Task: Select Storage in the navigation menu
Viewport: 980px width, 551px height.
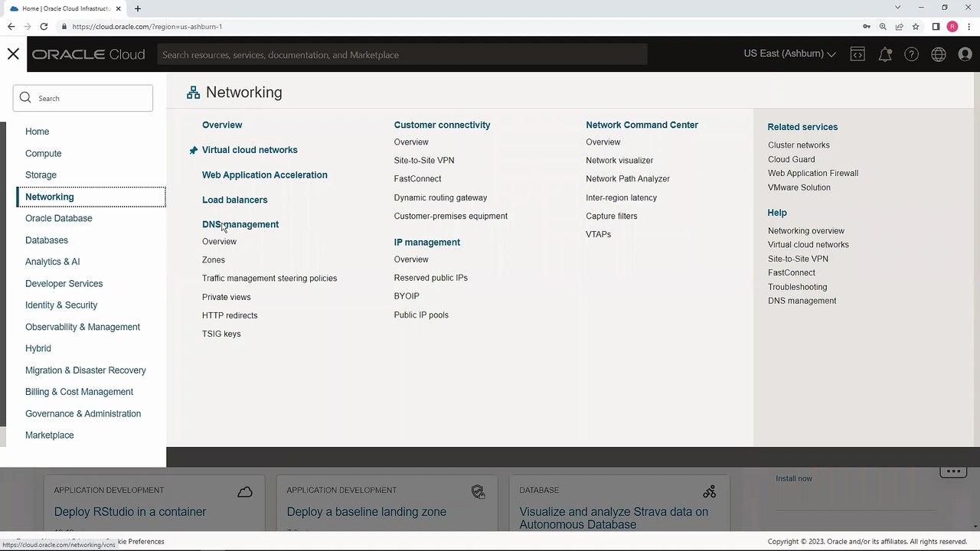Action: point(41,175)
